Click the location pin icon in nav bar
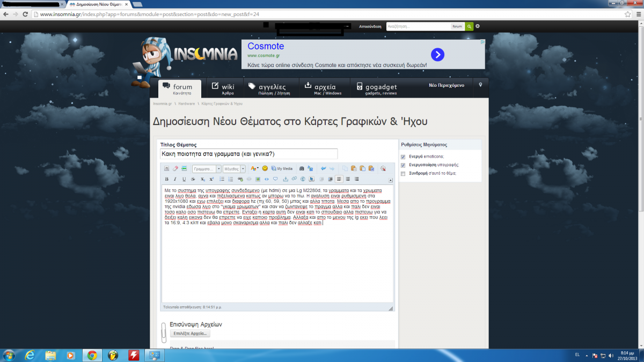The height and width of the screenshot is (362, 644). (481, 85)
